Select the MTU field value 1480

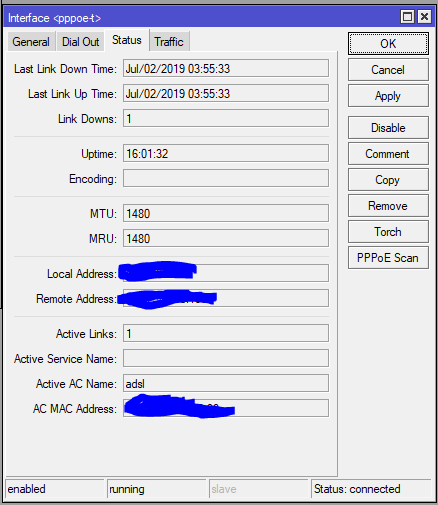coord(226,213)
